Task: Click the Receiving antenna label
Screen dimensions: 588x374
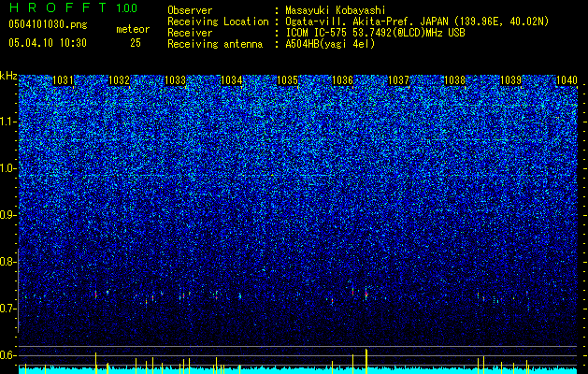Action: click(215, 44)
